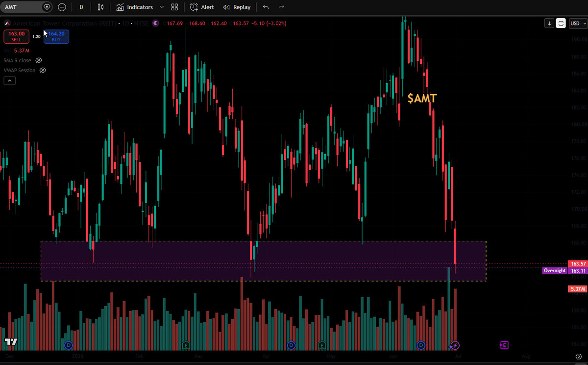Redo the last chart action
The height and width of the screenshot is (365, 588).
coord(281,7)
